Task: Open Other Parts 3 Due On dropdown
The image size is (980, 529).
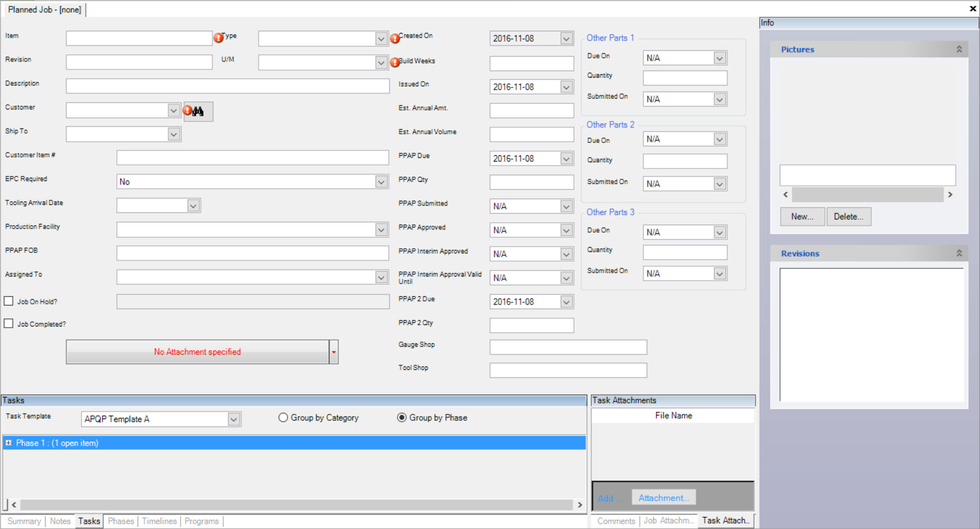Action: (720, 232)
